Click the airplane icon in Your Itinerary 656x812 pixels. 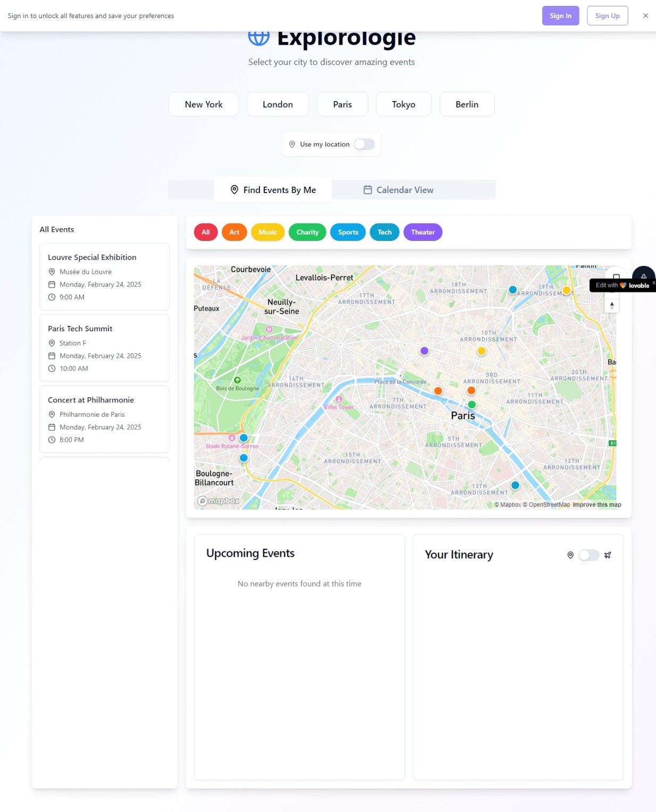[608, 555]
